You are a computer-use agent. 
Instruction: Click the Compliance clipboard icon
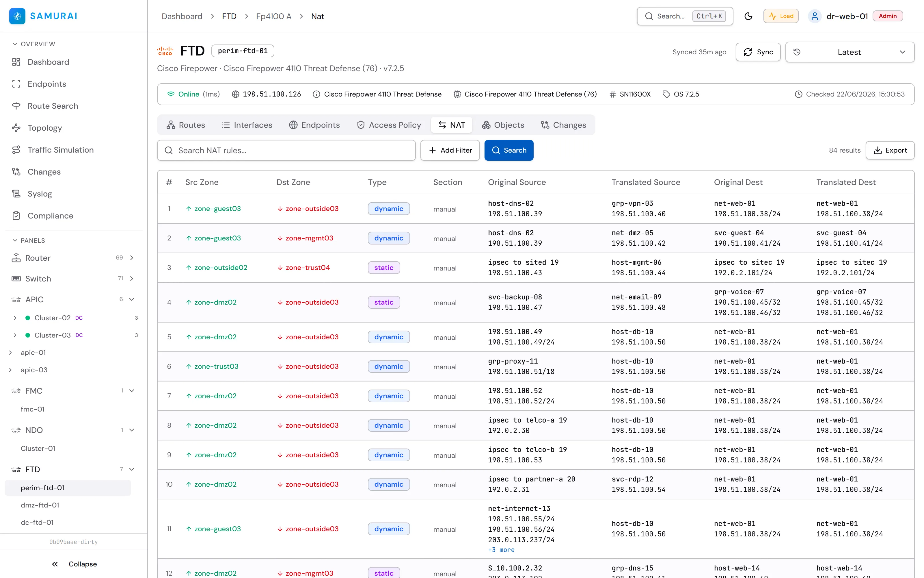click(16, 216)
